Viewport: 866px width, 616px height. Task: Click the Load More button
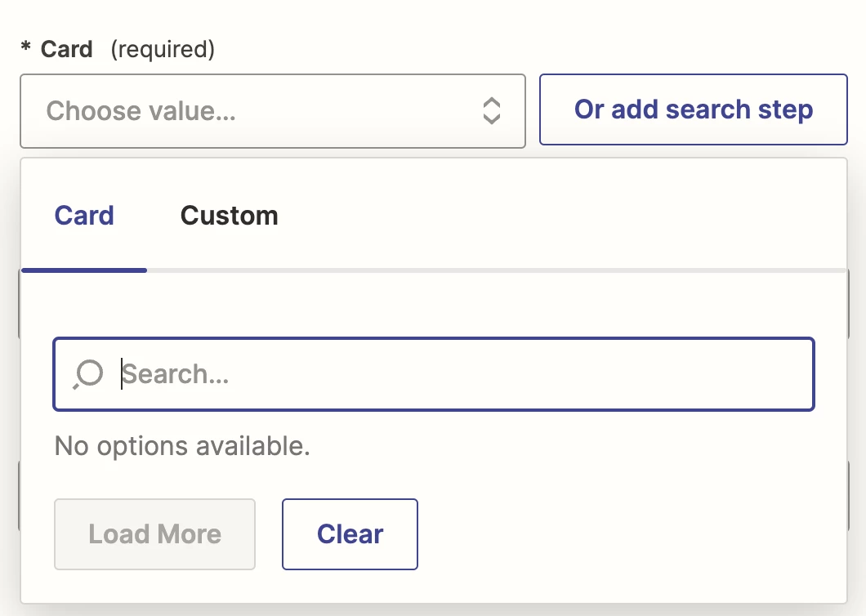(155, 534)
